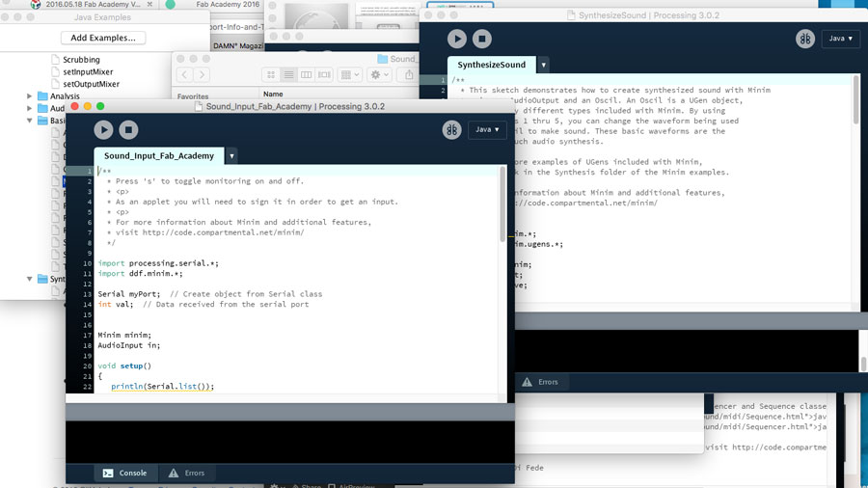
Task: Click Finder share button
Action: coord(409,74)
